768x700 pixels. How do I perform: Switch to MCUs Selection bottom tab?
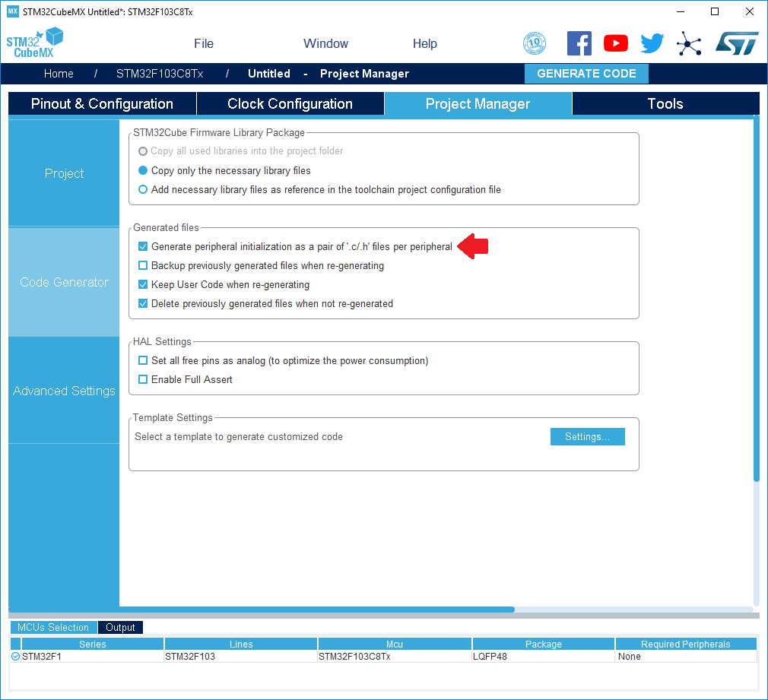53,627
